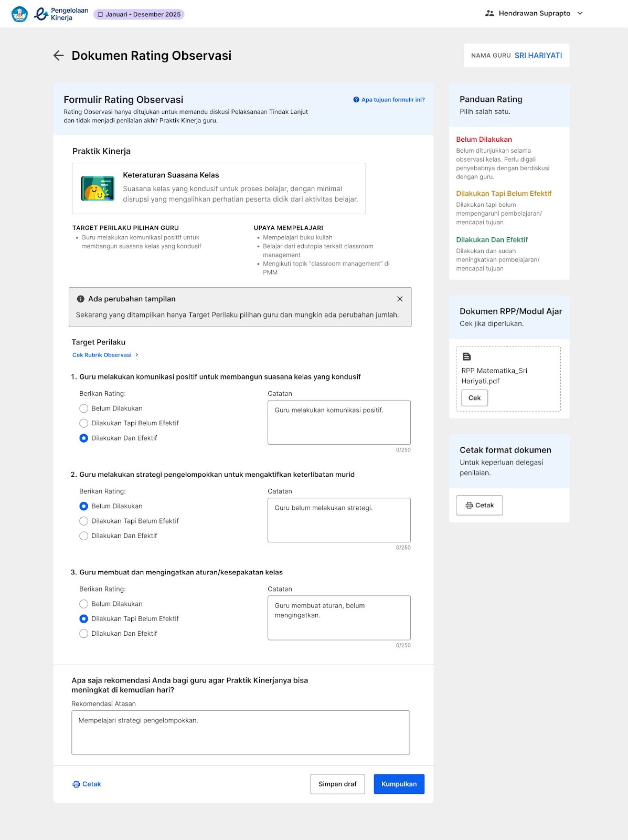Click the printer icon in sidebar Cetak button

coord(469,505)
